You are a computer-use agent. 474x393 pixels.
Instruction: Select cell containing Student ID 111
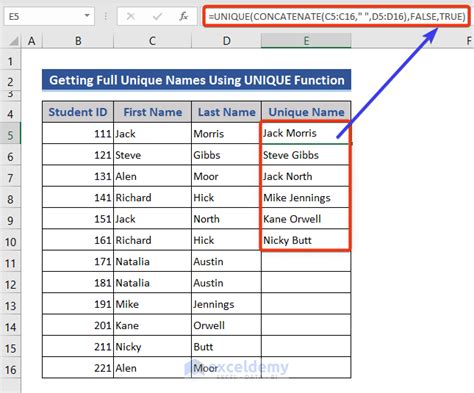78,133
